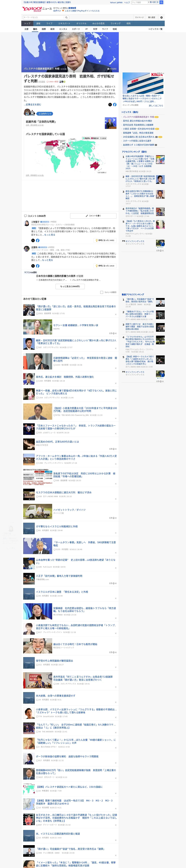Play video thumbnail for モスクワの日本大使館前 story
The height and width of the screenshot is (868, 186).
(x=29, y=495)
